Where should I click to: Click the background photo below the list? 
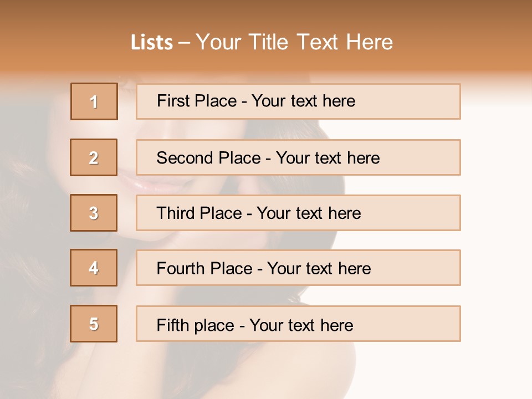click(222, 371)
